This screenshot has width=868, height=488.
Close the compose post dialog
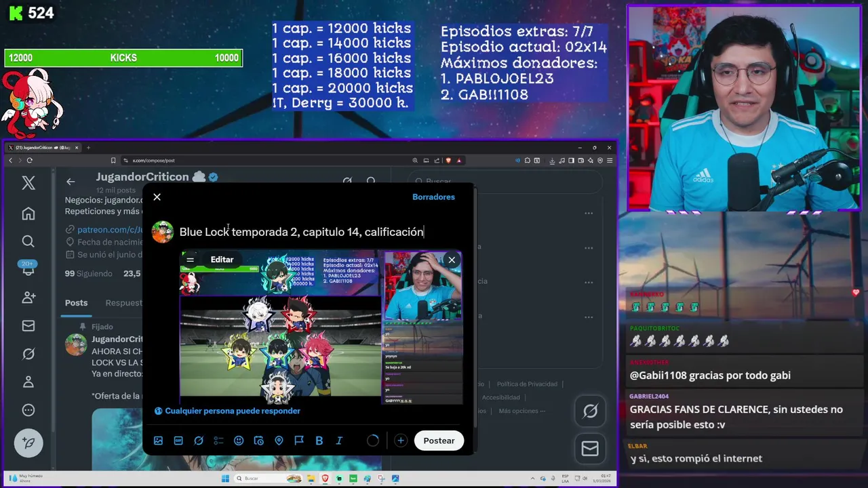click(x=157, y=197)
